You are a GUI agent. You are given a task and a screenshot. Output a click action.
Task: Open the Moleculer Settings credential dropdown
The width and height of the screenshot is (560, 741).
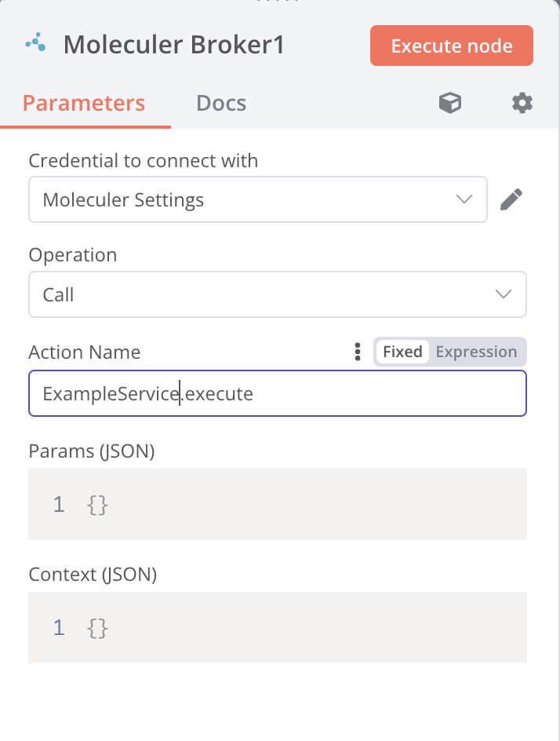click(258, 199)
